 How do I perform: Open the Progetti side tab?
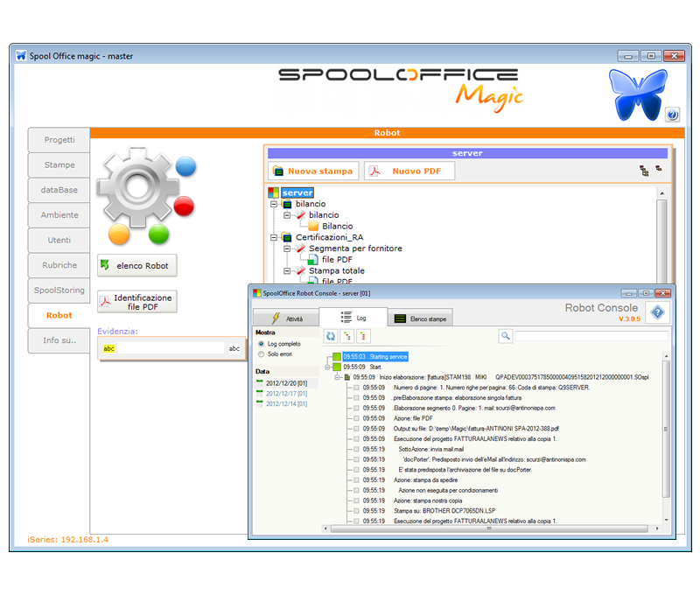click(59, 140)
